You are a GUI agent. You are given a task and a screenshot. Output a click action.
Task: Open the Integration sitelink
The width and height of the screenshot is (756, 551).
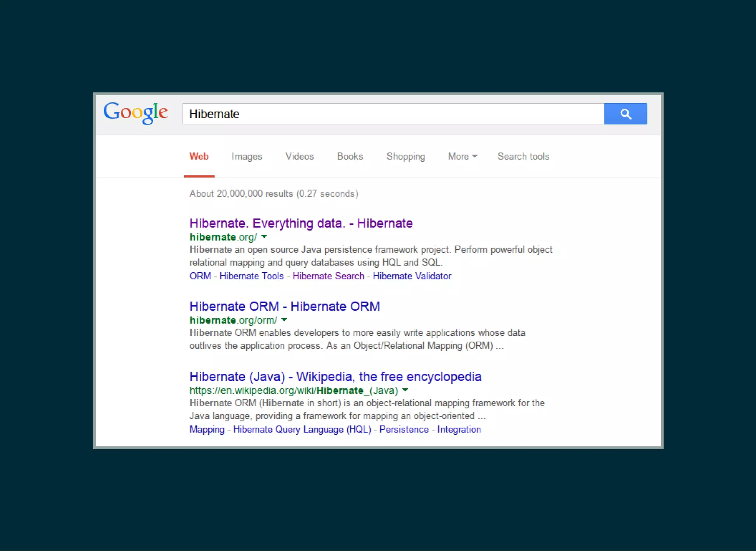coord(459,429)
